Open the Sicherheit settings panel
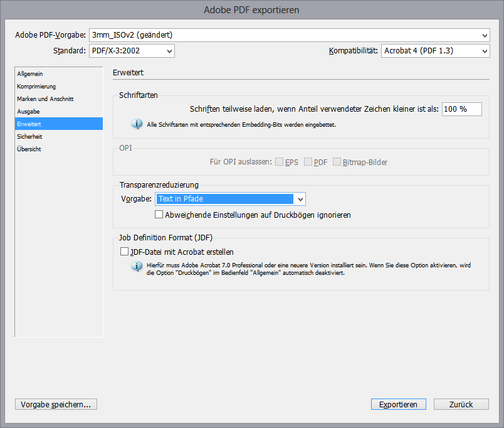This screenshot has width=504, height=428. point(30,137)
